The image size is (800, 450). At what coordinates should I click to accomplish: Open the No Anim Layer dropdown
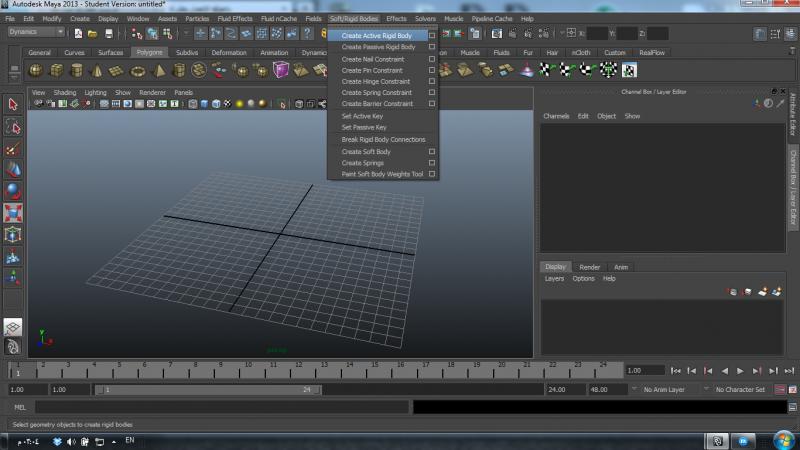tap(634, 389)
